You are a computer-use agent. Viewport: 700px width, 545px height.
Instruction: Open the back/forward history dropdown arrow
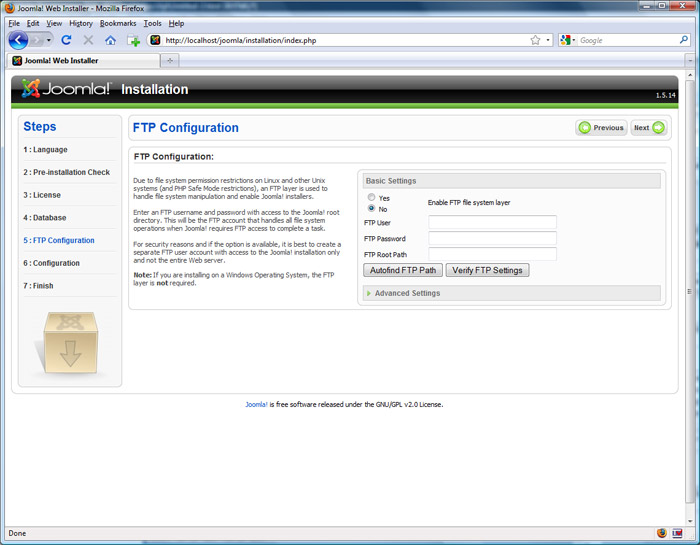tap(49, 41)
